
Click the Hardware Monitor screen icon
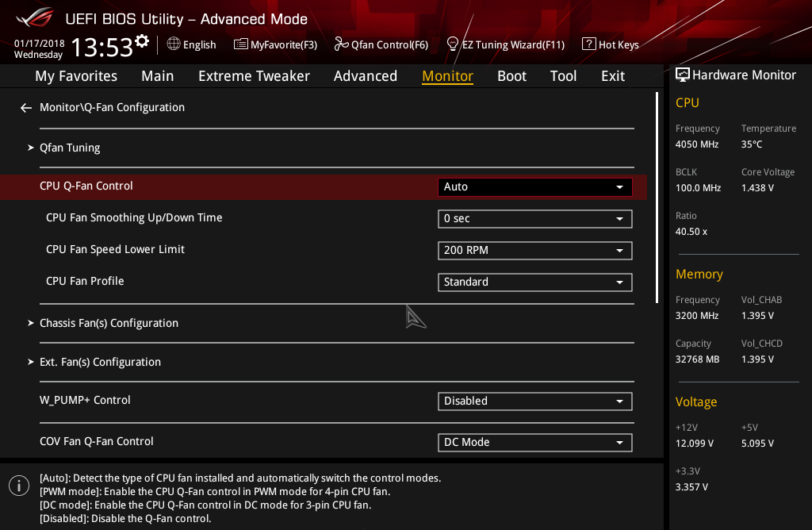683,75
